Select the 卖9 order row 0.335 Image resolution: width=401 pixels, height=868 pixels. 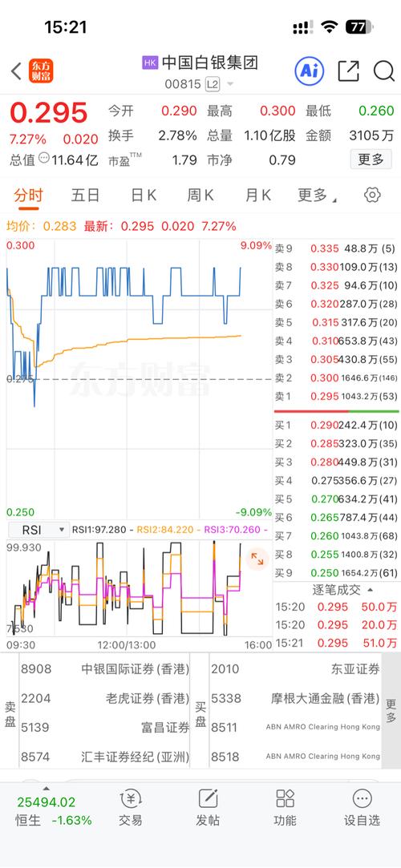337,249
